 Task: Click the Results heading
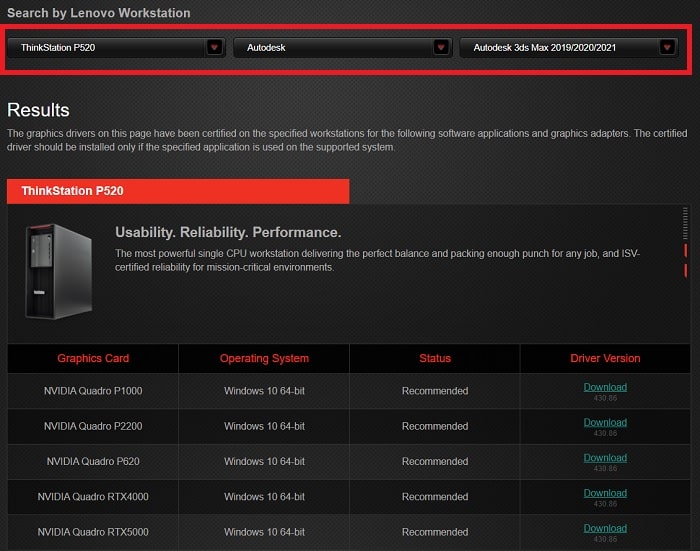[x=38, y=110]
